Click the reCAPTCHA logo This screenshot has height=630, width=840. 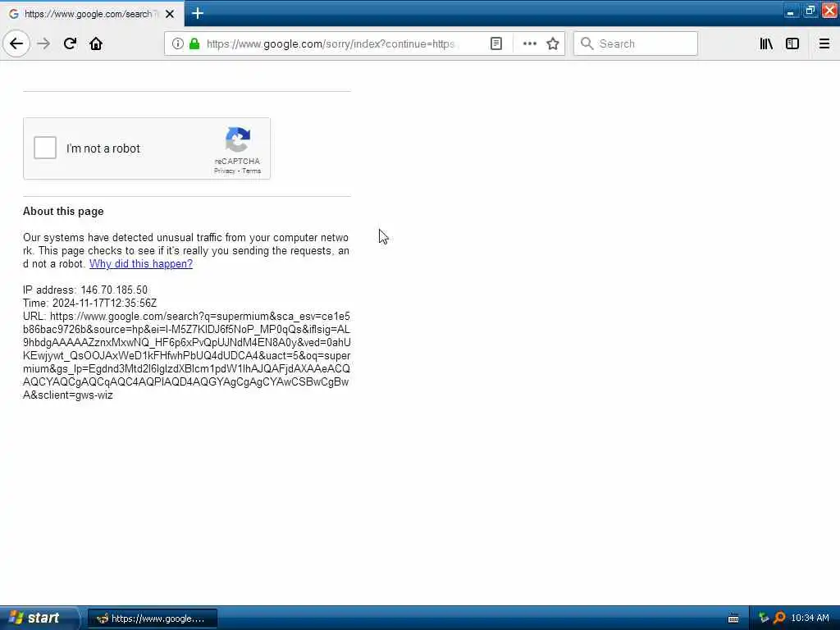pos(237,139)
